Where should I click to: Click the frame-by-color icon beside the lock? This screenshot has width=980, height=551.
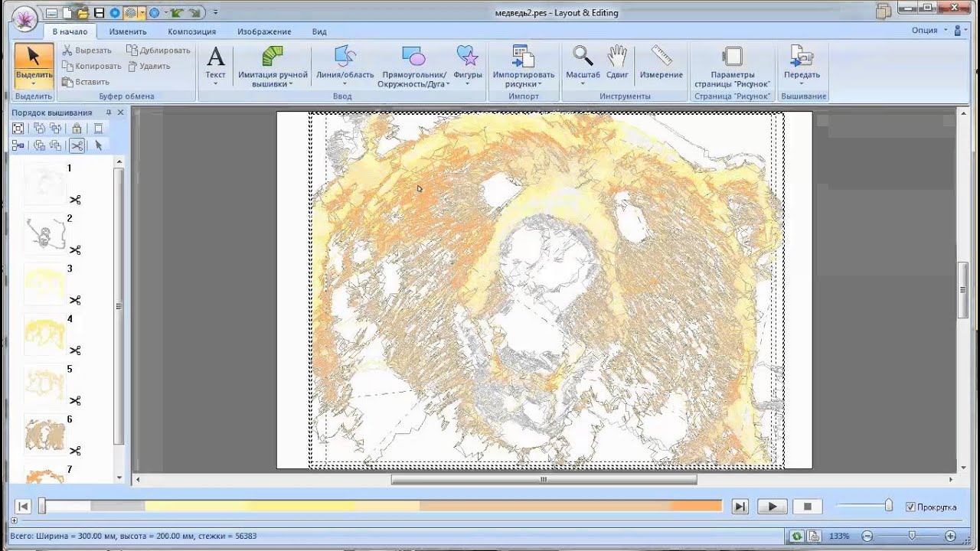(x=98, y=129)
